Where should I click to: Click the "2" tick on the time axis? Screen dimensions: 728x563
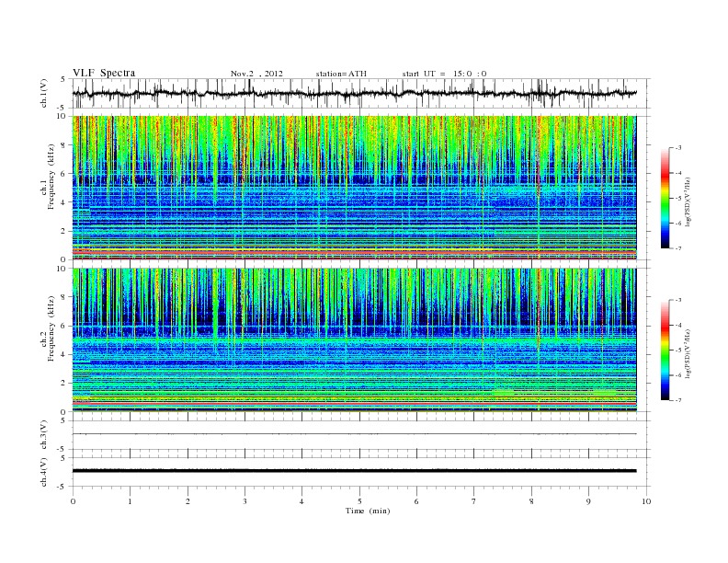(x=188, y=501)
